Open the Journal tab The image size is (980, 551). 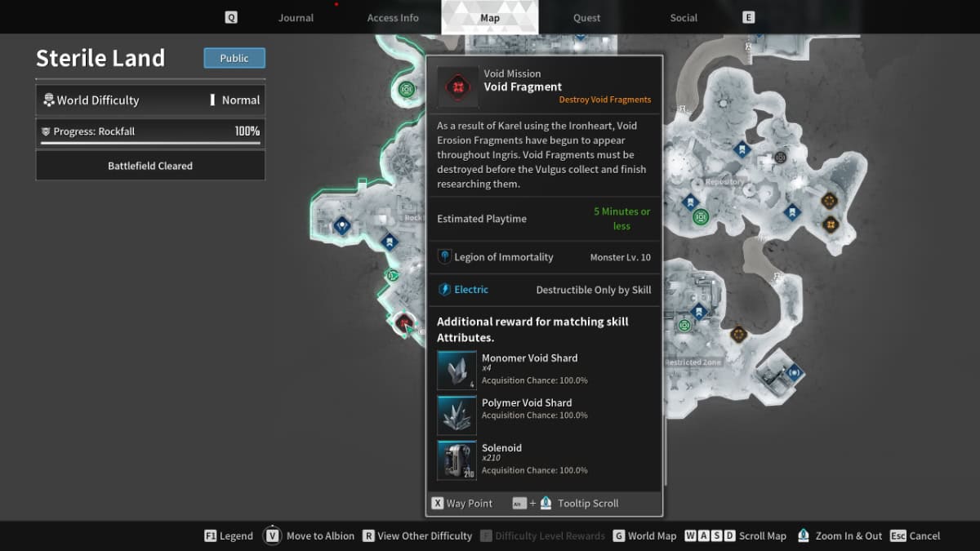(x=296, y=17)
